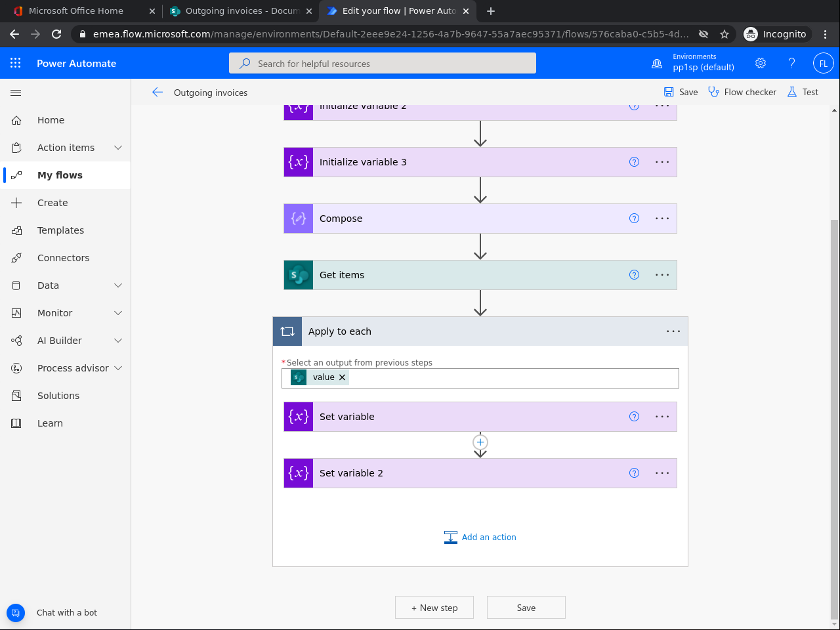Open ellipsis menu on Compose step
Viewport: 840px width, 630px height.
pyautogui.click(x=662, y=219)
